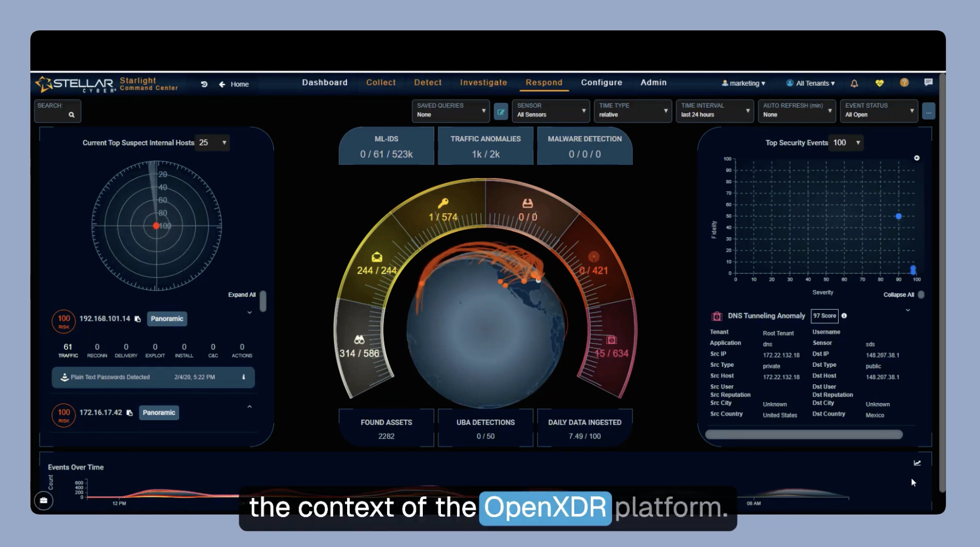Toggle the Collapse All switch
Viewport: 980px width, 547px height.
921,295
